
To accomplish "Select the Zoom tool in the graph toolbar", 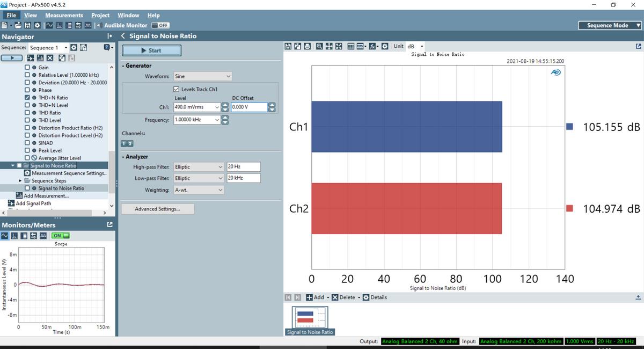I will coord(320,46).
